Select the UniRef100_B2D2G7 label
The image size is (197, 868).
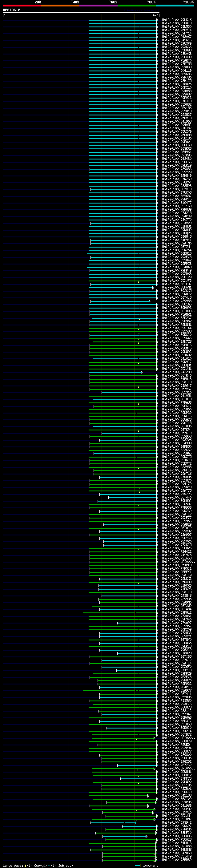click(176, 318)
